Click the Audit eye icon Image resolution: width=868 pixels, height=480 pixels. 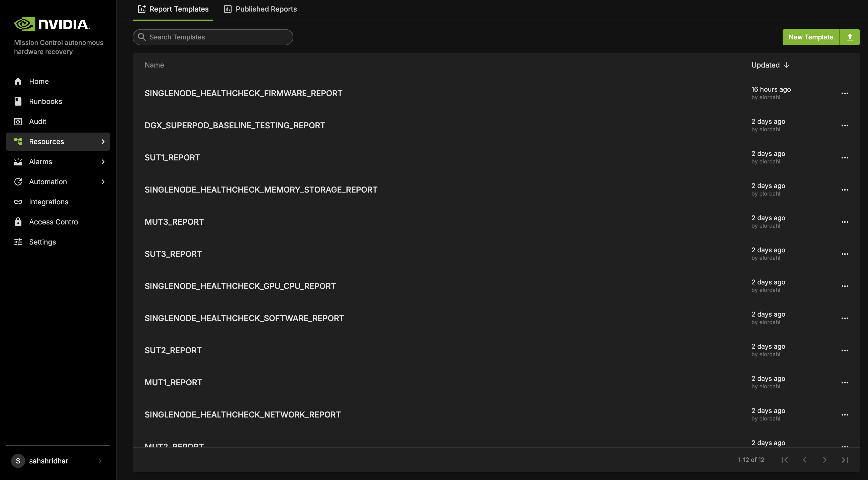point(18,121)
